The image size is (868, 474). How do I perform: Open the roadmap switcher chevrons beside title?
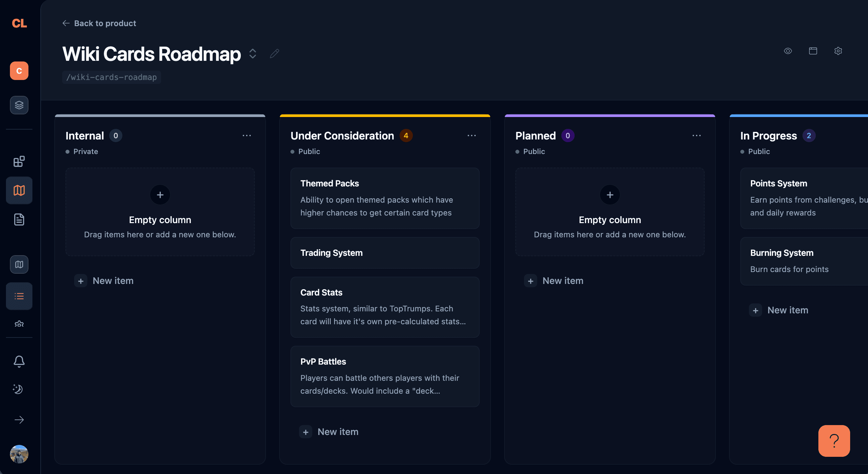[x=253, y=54]
